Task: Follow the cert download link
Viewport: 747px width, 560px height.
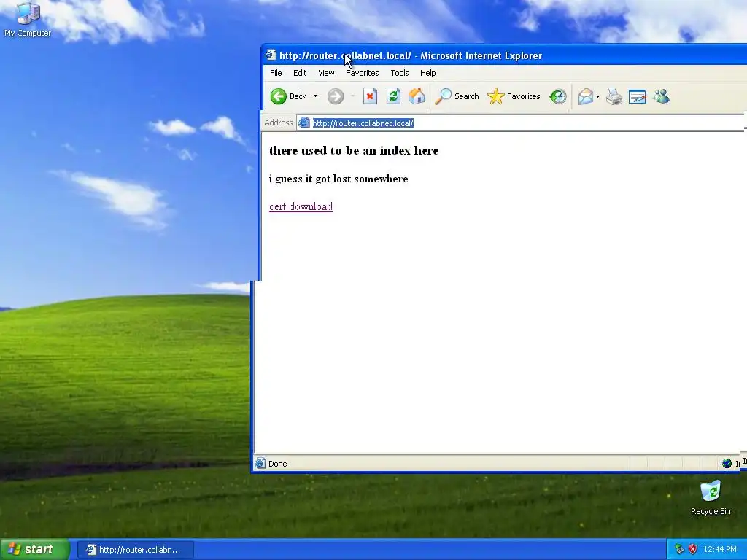Action: tap(301, 206)
